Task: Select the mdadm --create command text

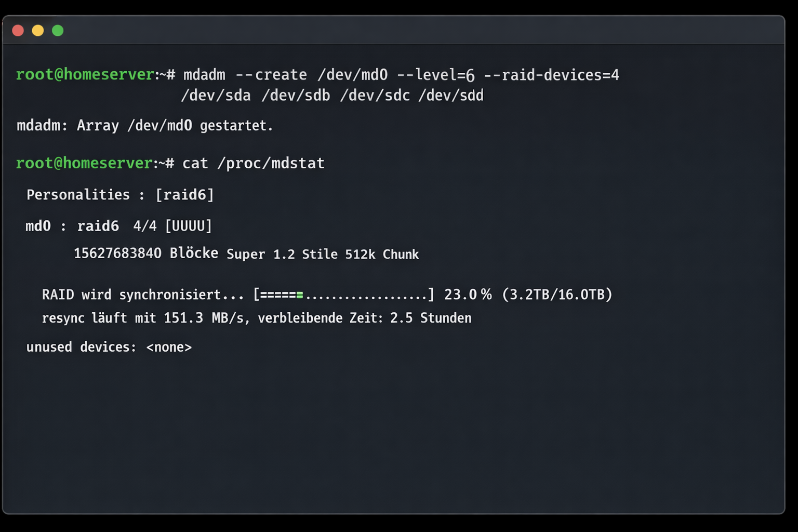Action: coord(244,74)
